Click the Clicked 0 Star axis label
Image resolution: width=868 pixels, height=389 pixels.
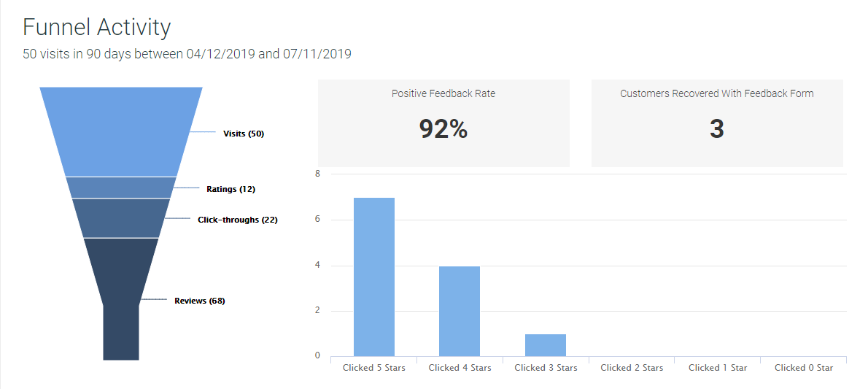[804, 367]
